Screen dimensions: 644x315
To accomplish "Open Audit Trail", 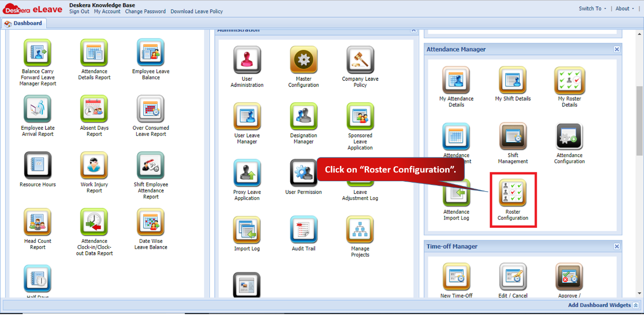I will pos(304,230).
